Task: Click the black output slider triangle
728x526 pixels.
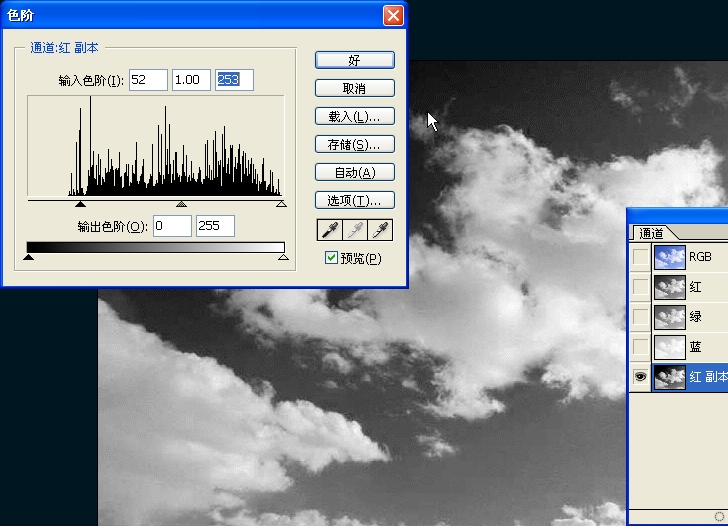Action: coord(28,257)
